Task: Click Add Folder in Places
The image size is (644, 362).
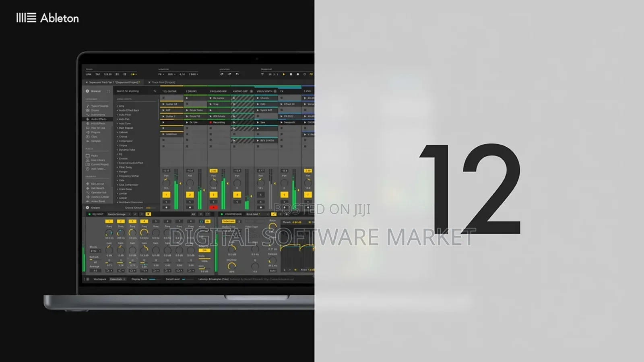Action: tap(96, 169)
